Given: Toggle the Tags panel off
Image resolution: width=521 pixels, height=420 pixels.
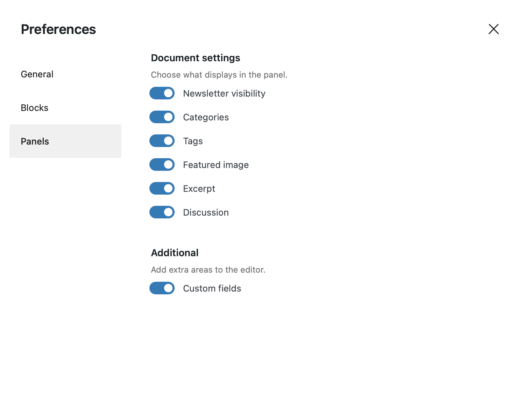Looking at the screenshot, I should [x=162, y=141].
